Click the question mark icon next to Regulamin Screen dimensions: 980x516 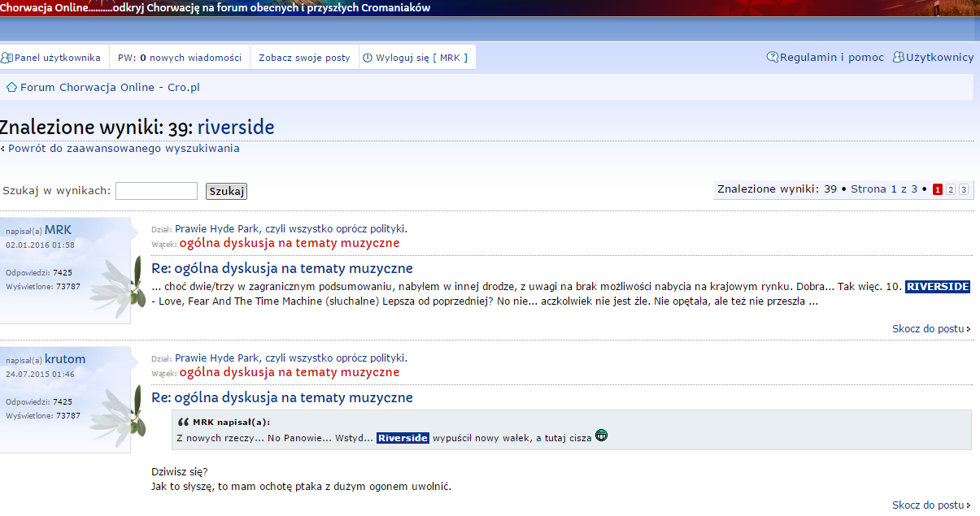[771, 57]
